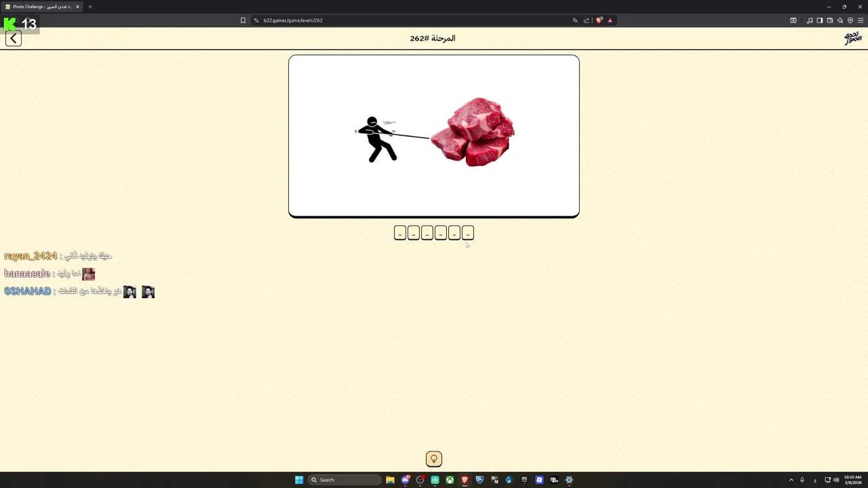The image size is (868, 488).
Task: Click the screenshot capture icon in toolbar
Action: (x=793, y=20)
